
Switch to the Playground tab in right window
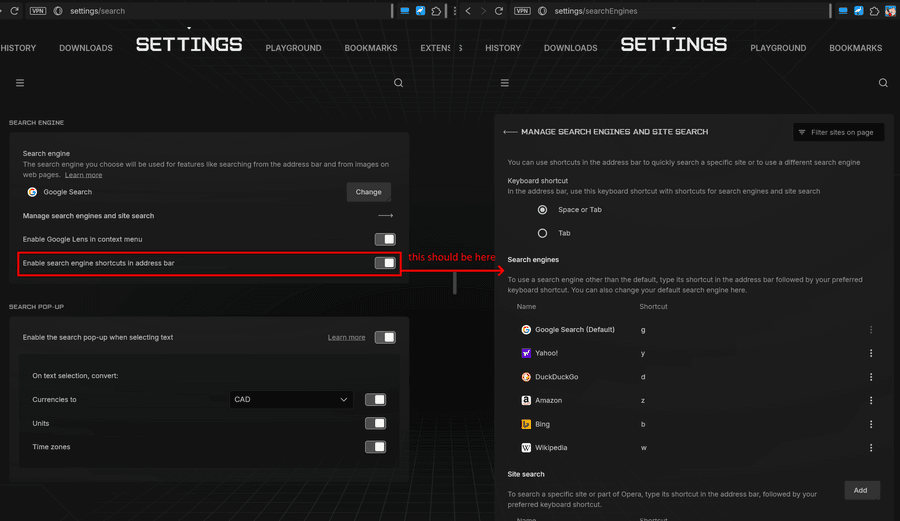pos(778,48)
